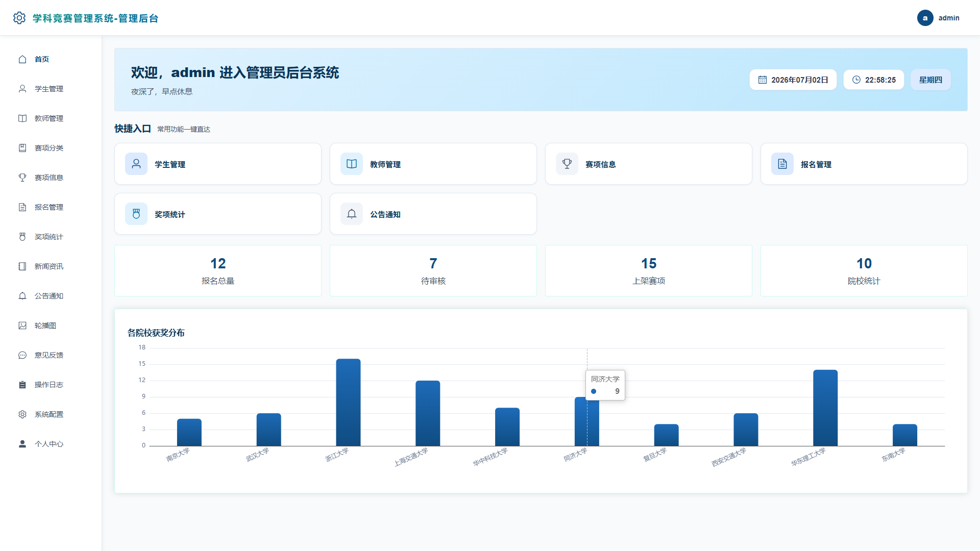Click the document icon on 报名管理 quick card
Viewport: 980px width, 551px height.
[782, 164]
